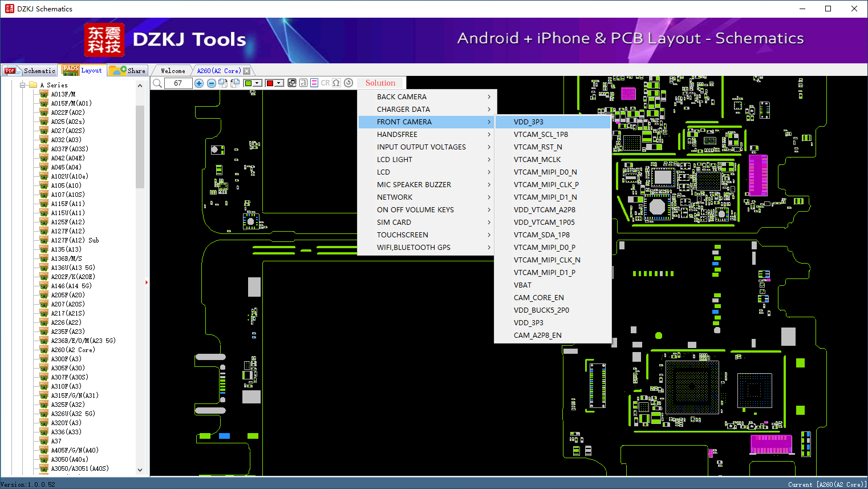The image size is (868, 489).
Task: Select CAM_CORE_EN in the submenu
Action: 553,298
